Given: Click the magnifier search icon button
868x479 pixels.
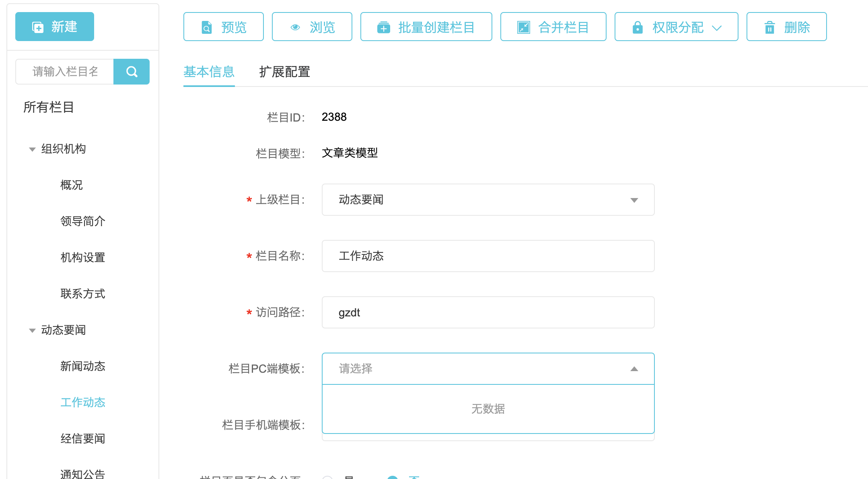Looking at the screenshot, I should coord(132,72).
